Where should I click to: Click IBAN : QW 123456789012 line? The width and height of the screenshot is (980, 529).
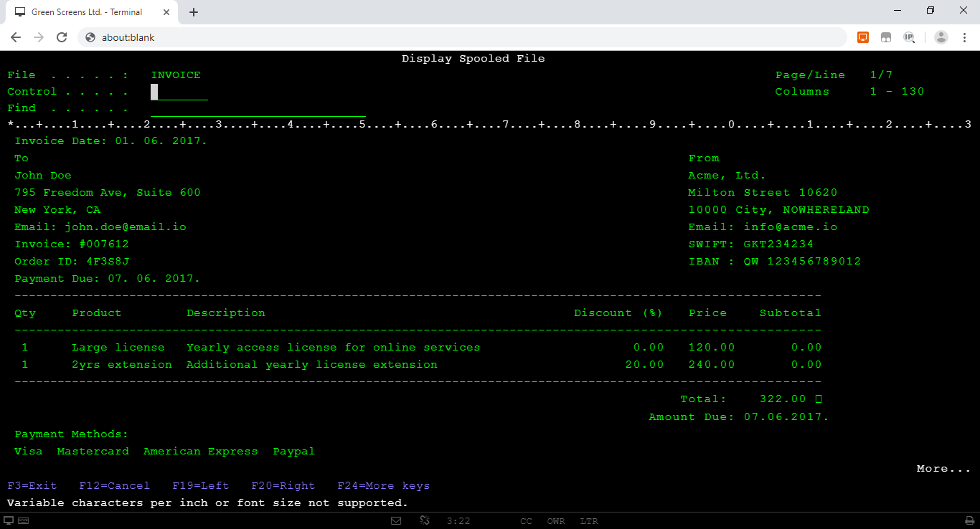[x=775, y=262]
